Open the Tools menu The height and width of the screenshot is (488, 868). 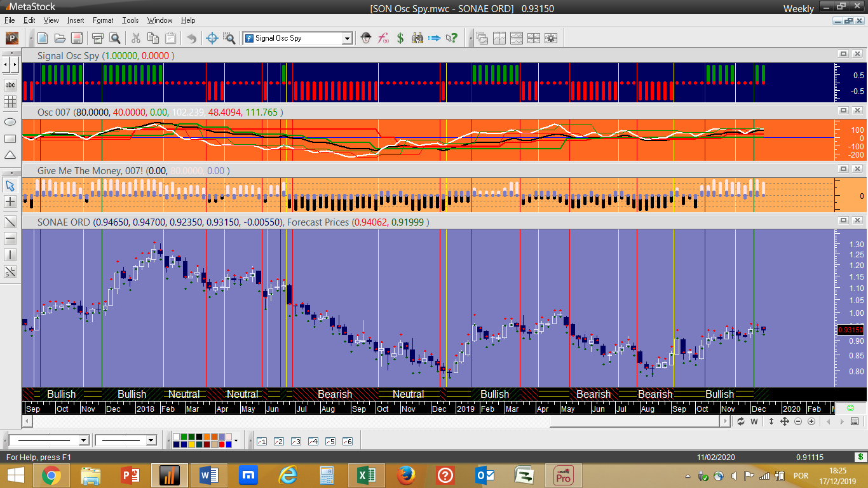(130, 20)
